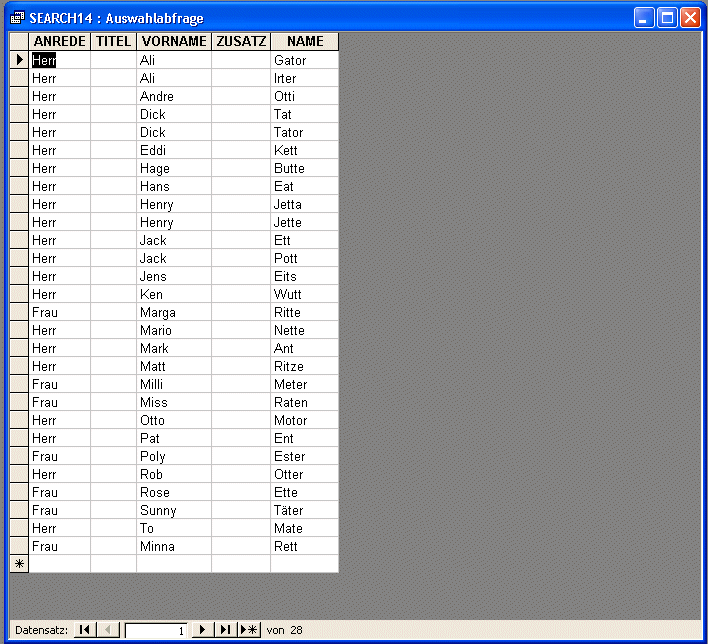Click the first name cell Minna
Image resolution: width=708 pixels, height=644 pixels.
[174, 546]
